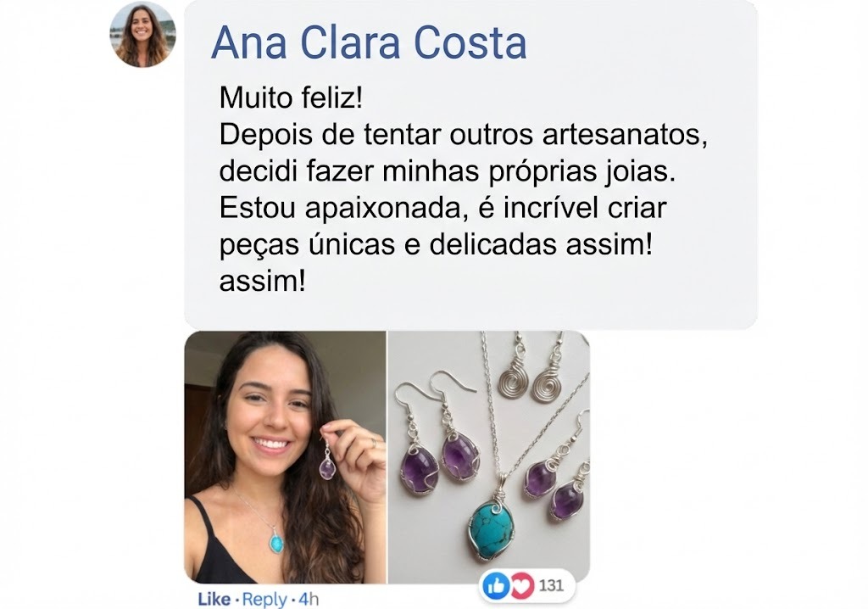The image size is (868, 609).
Task: Click the "Muito feliz!" text line
Action: tap(292, 98)
